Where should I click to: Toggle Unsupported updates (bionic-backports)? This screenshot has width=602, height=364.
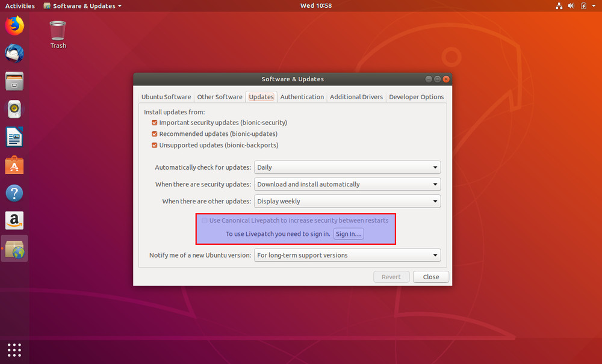coord(154,145)
